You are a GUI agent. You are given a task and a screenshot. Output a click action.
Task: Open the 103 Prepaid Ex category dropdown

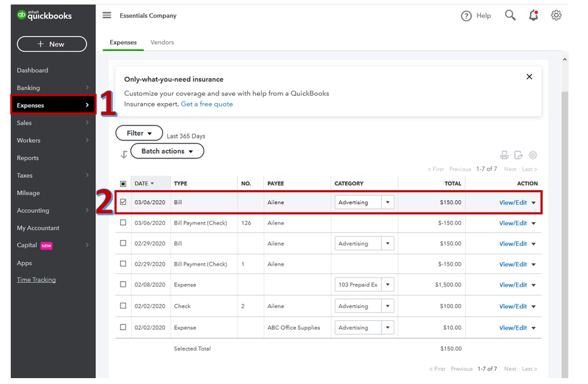pos(388,284)
